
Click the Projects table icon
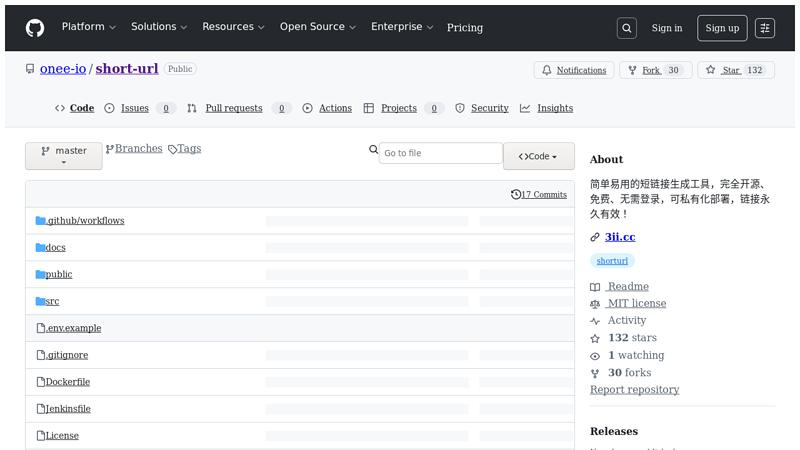(368, 108)
